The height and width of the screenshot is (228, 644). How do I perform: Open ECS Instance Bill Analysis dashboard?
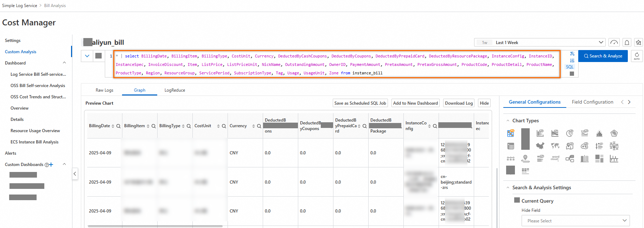pyautogui.click(x=34, y=142)
